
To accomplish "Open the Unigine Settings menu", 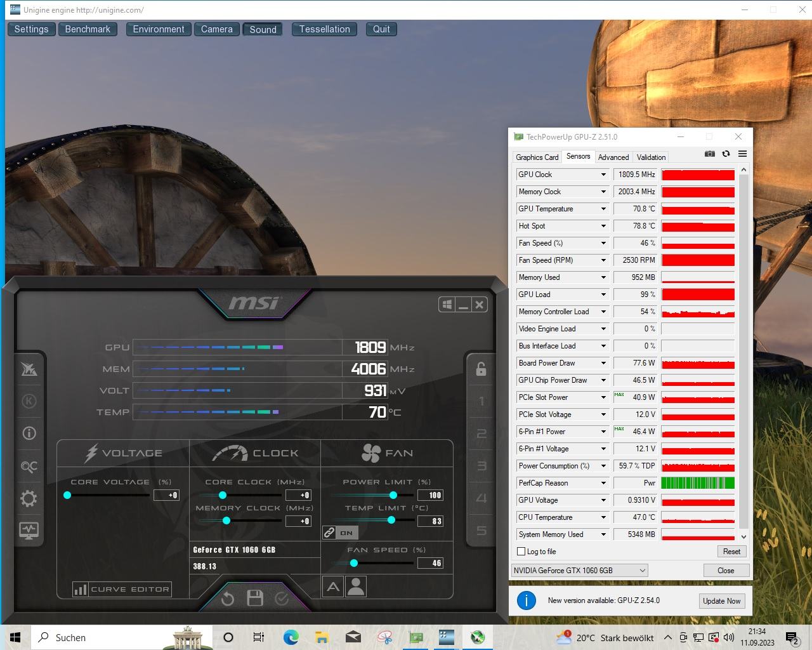I will point(31,29).
